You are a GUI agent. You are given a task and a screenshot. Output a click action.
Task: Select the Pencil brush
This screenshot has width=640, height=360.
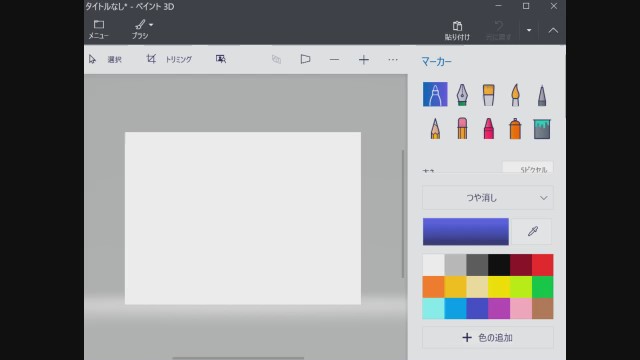435,128
